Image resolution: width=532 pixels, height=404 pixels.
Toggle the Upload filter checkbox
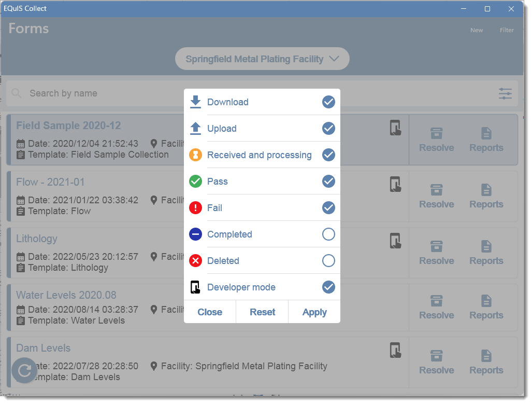pyautogui.click(x=328, y=129)
